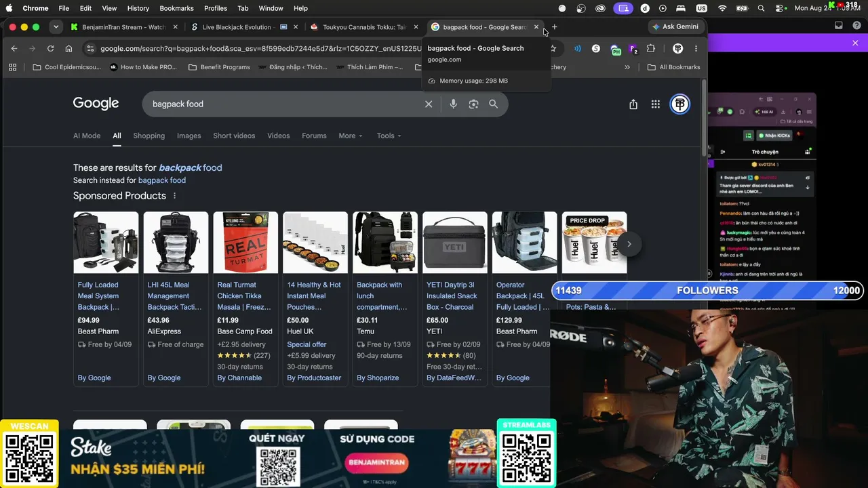Select the Images results tab
The height and width of the screenshot is (488, 868).
(x=189, y=136)
